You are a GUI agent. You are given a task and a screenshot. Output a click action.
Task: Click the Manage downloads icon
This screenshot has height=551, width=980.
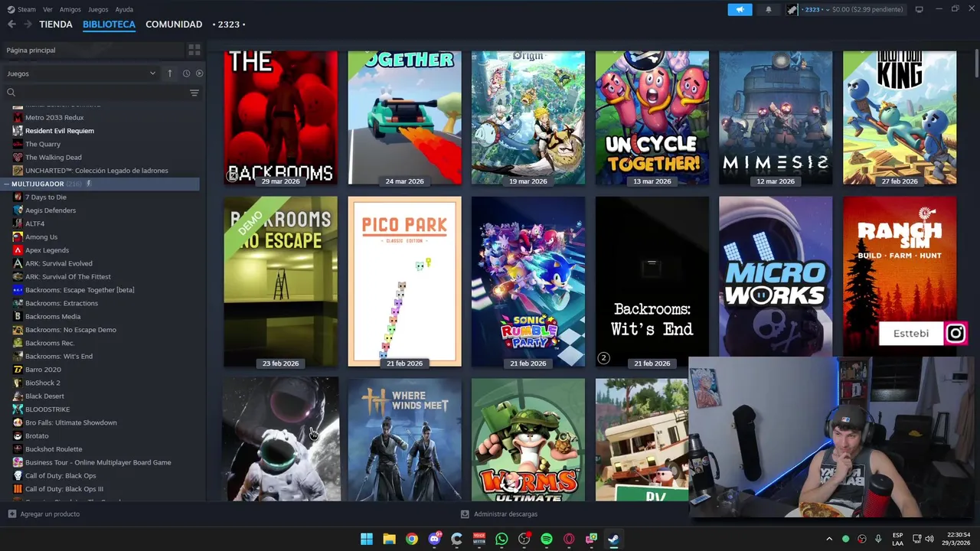point(465,514)
